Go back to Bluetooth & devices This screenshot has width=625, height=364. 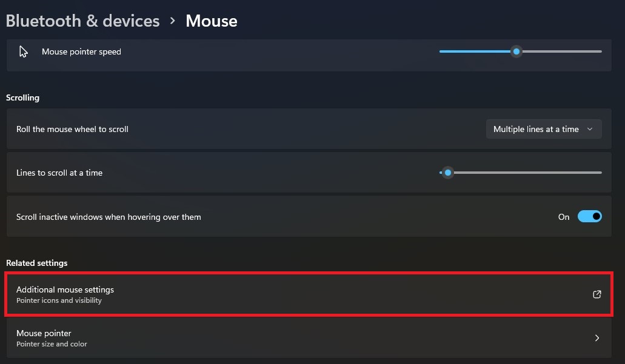[x=82, y=21]
